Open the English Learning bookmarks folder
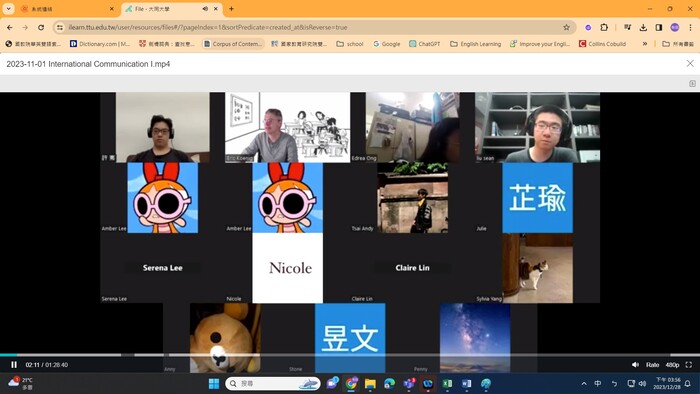 475,44
